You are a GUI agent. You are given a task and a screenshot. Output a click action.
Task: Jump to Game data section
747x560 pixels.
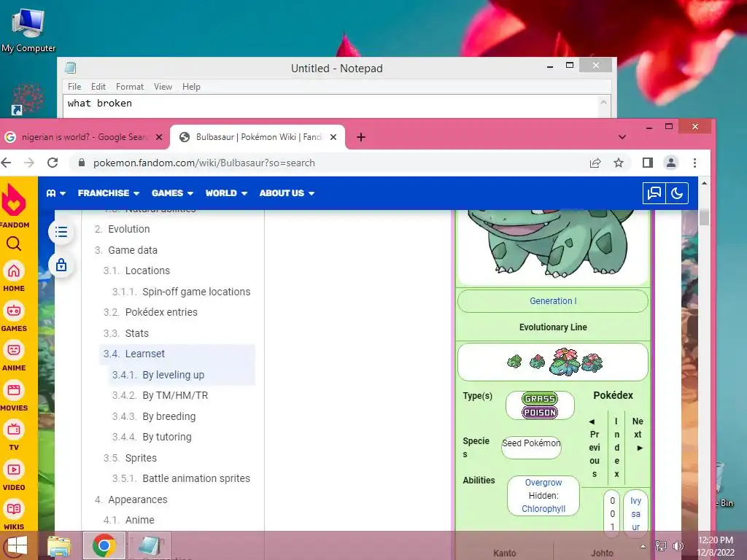133,250
